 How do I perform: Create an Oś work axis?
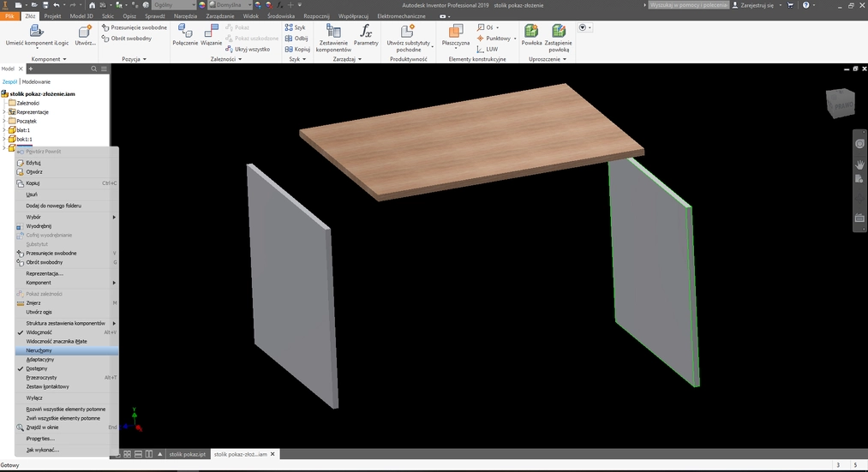pos(488,27)
